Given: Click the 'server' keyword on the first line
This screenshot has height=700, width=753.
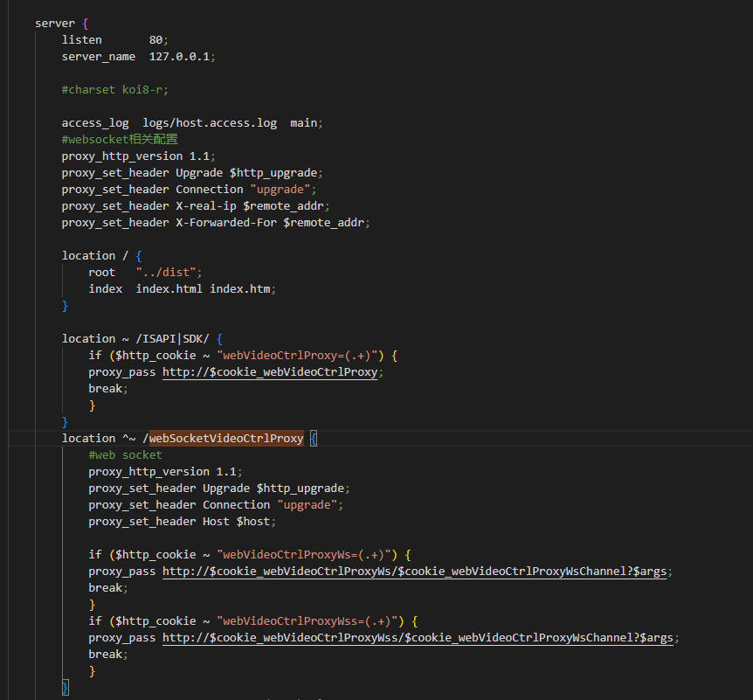Looking at the screenshot, I should click(x=55, y=24).
